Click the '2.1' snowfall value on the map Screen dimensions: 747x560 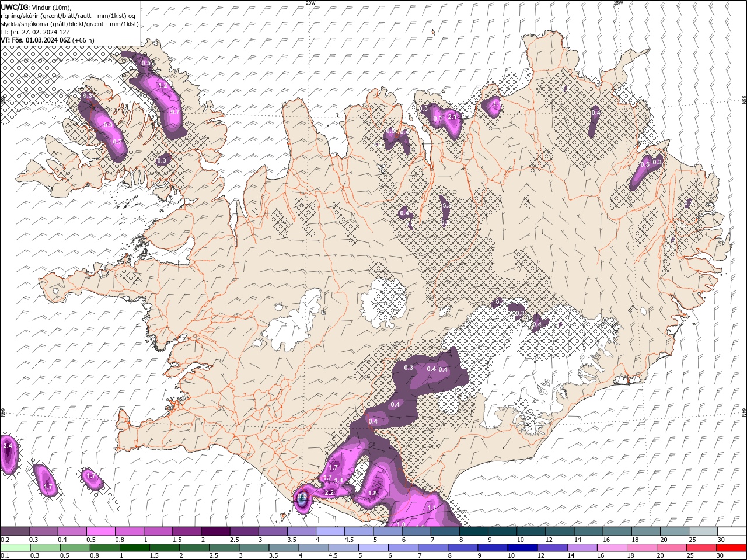point(453,117)
